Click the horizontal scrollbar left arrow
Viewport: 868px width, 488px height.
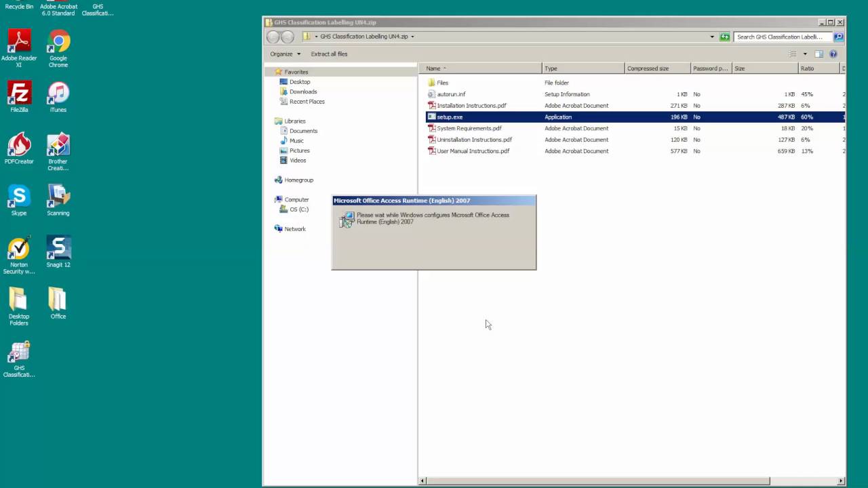(x=423, y=481)
